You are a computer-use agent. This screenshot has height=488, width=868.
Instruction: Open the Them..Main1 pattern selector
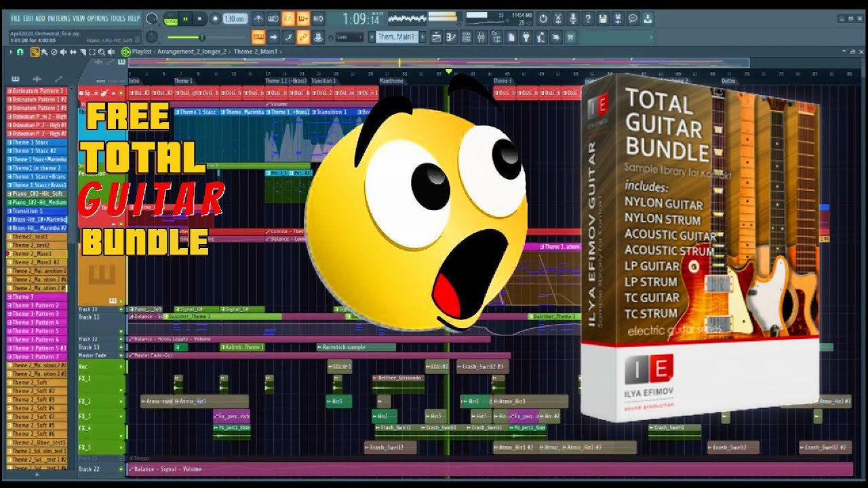pyautogui.click(x=396, y=37)
